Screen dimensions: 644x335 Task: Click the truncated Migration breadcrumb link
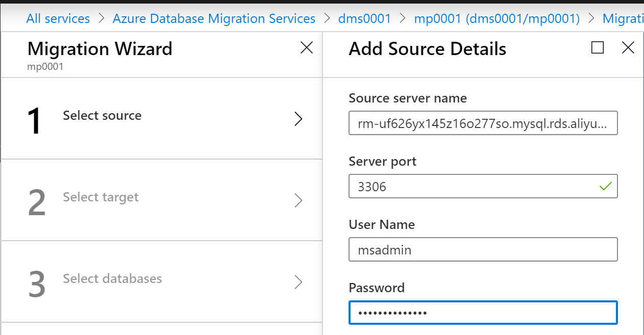(x=623, y=19)
